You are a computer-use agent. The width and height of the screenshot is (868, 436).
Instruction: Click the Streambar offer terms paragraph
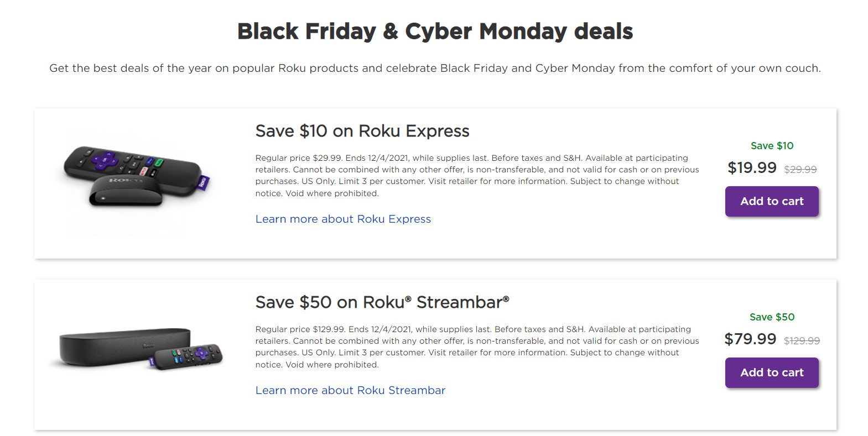tap(477, 346)
